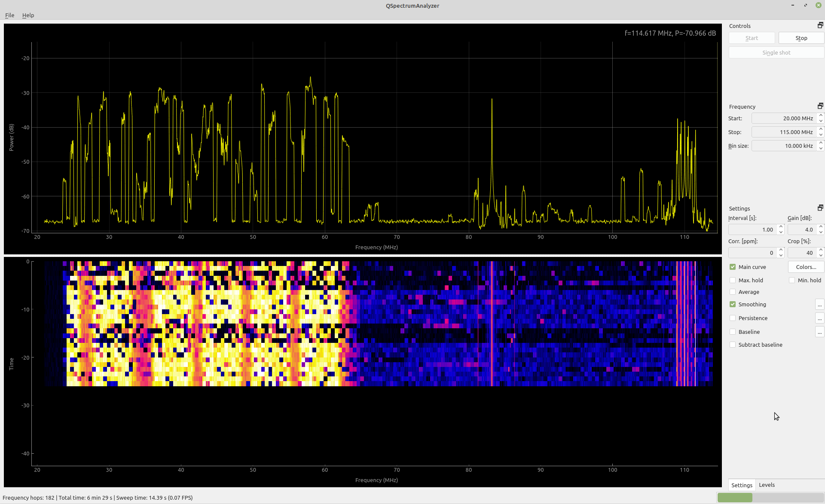This screenshot has width=825, height=504.
Task: Decrease Gain value with down arrow
Action: (x=821, y=232)
